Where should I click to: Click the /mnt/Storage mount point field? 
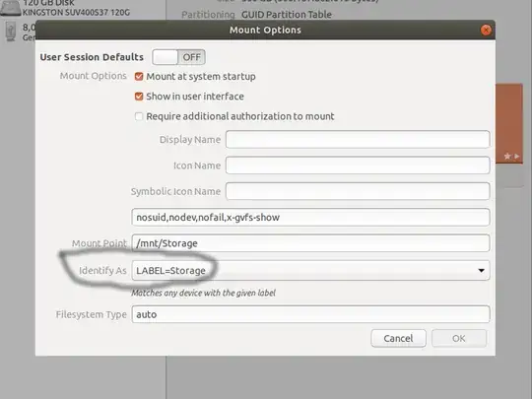click(x=310, y=243)
